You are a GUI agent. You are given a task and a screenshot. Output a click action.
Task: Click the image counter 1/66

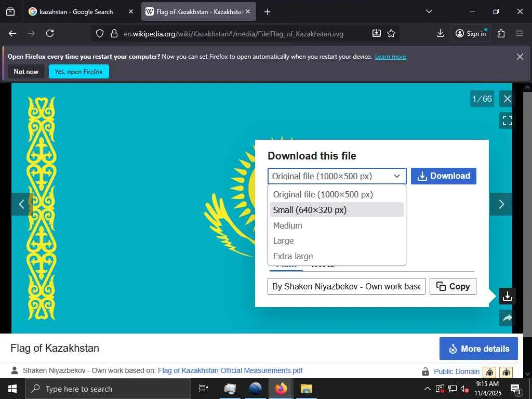(x=482, y=99)
